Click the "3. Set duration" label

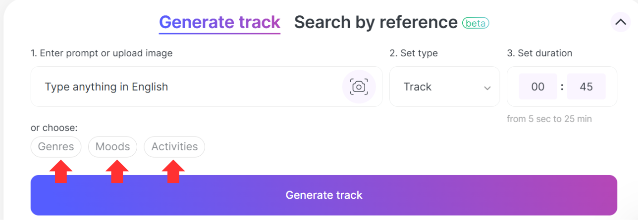coord(539,53)
